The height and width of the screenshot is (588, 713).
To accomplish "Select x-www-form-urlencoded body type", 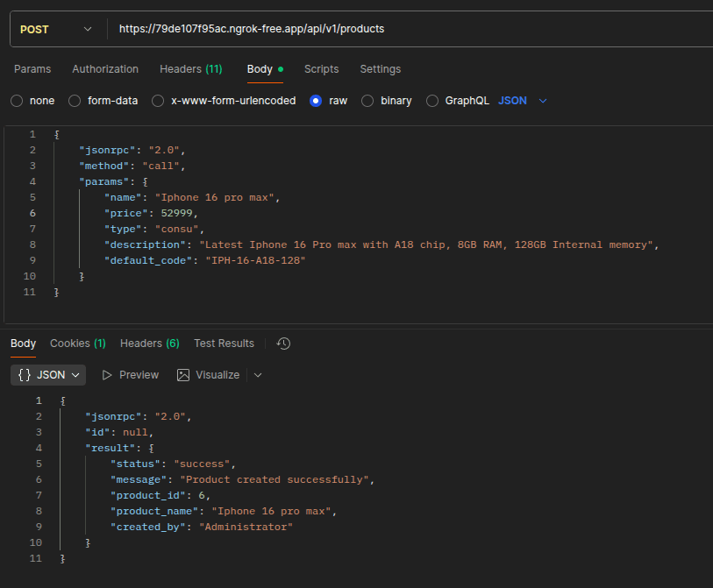I will pos(157,100).
